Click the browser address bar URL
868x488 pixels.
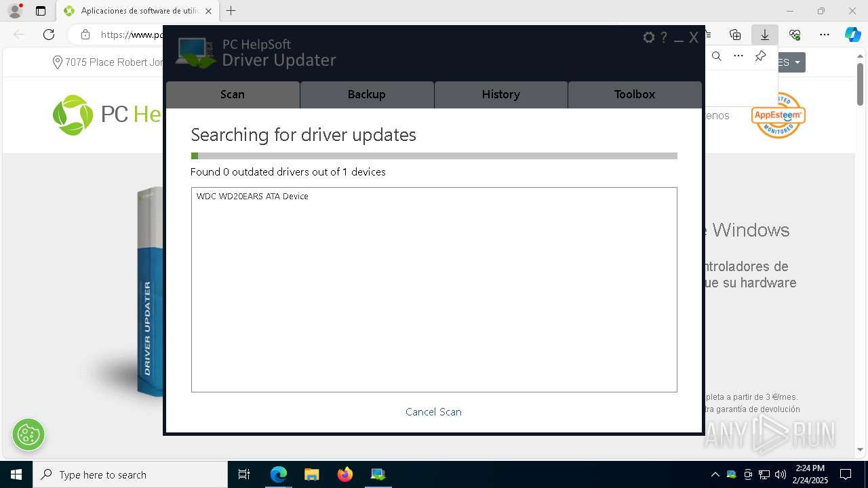coord(132,35)
